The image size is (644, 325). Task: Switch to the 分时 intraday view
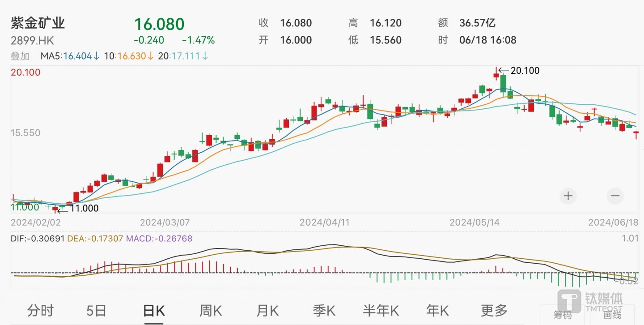click(40, 310)
